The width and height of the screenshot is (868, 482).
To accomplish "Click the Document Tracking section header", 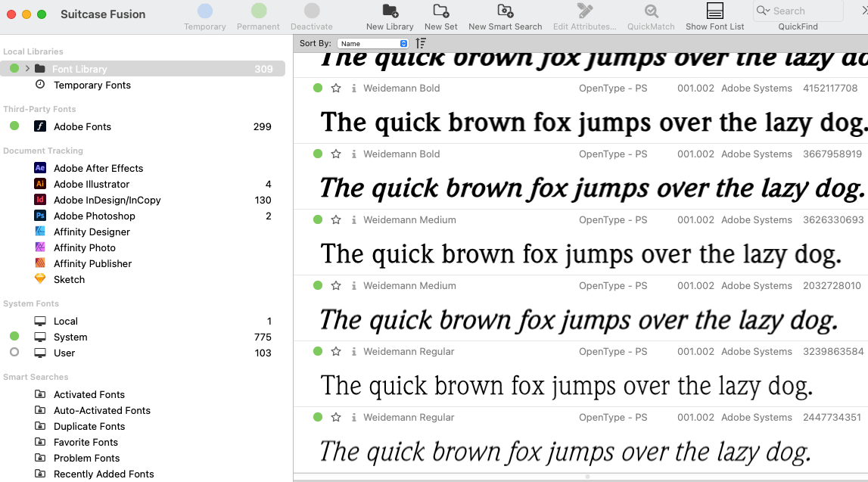I will pyautogui.click(x=43, y=151).
